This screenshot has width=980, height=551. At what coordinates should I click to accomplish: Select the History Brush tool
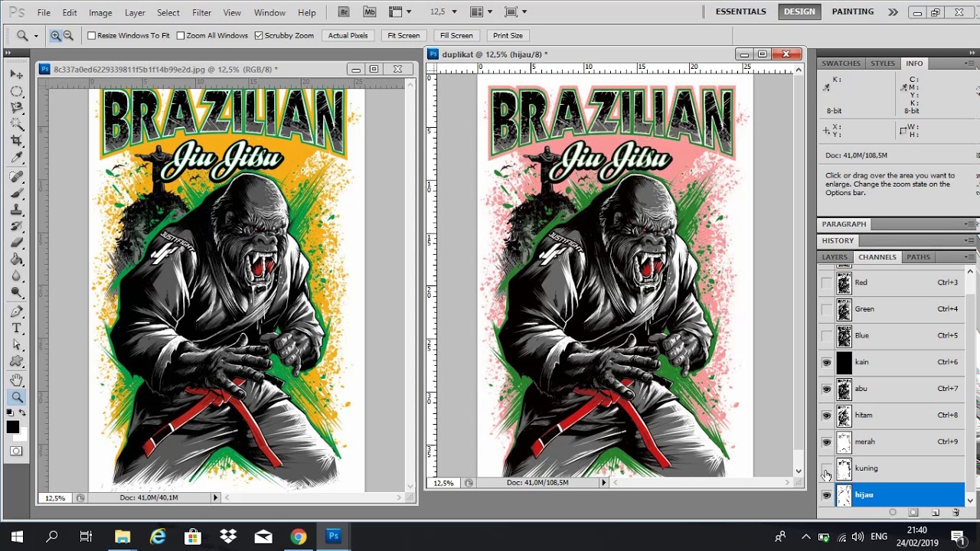17,227
